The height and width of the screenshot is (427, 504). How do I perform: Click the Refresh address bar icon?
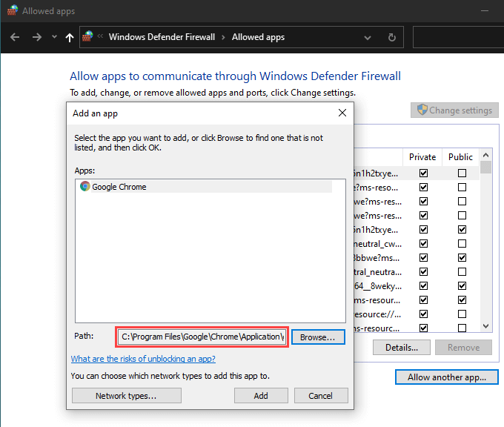coord(391,37)
